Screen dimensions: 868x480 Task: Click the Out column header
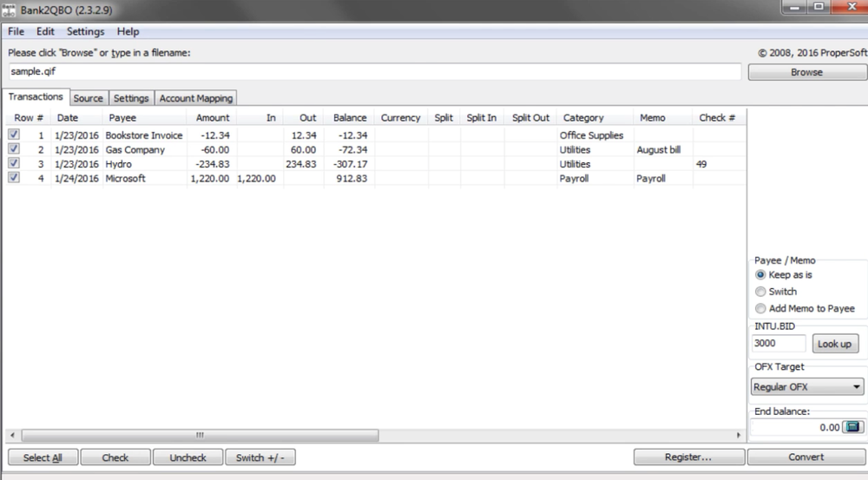(x=303, y=117)
